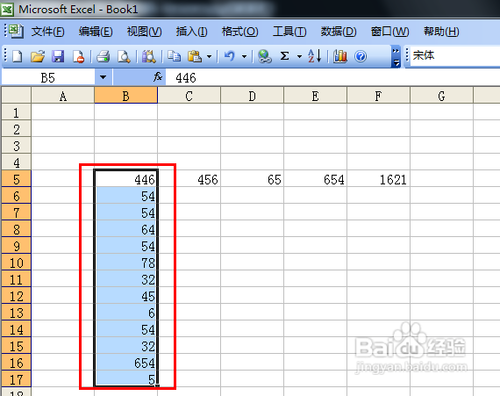Open the 数据(D) menu

[338, 32]
